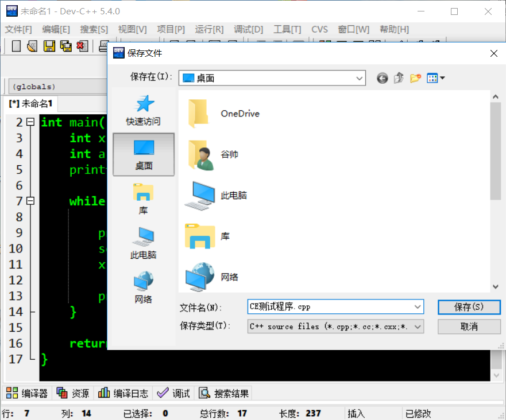
Task: Click the 已修改 status bar entry
Action: 418,414
